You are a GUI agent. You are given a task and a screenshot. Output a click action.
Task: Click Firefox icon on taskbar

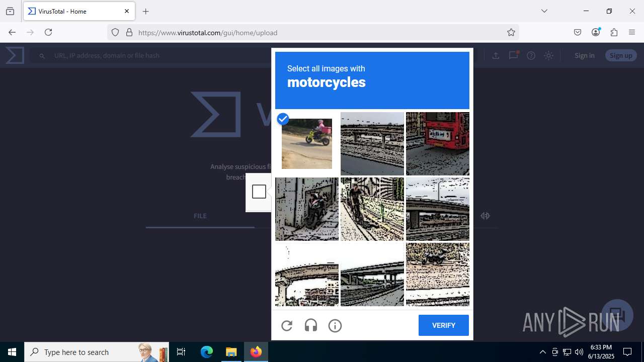tap(256, 352)
